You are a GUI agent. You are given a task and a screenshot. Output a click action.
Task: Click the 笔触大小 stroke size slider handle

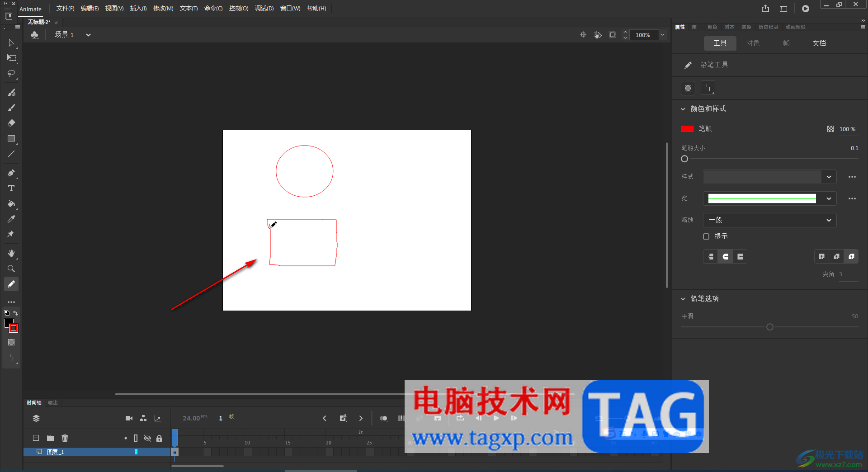click(x=684, y=159)
